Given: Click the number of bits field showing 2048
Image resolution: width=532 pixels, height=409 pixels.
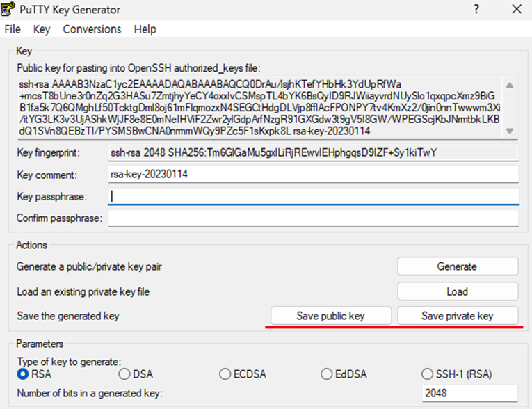Looking at the screenshot, I should 470,393.
